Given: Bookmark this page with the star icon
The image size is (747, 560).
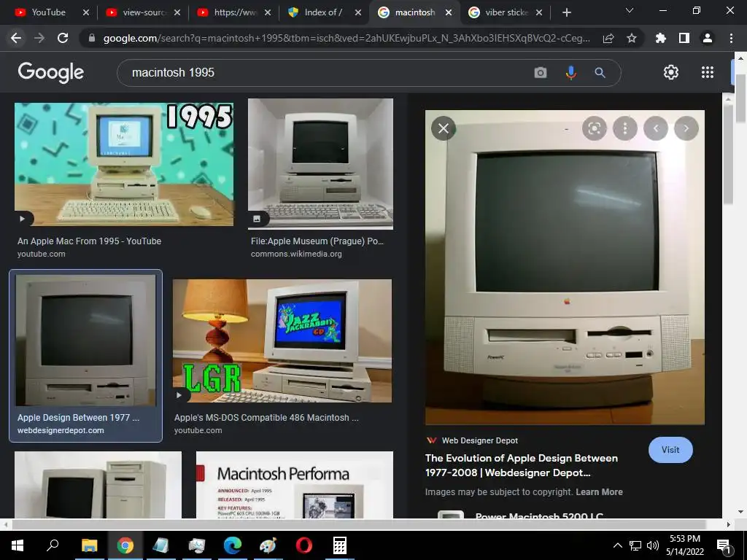Looking at the screenshot, I should click(632, 38).
